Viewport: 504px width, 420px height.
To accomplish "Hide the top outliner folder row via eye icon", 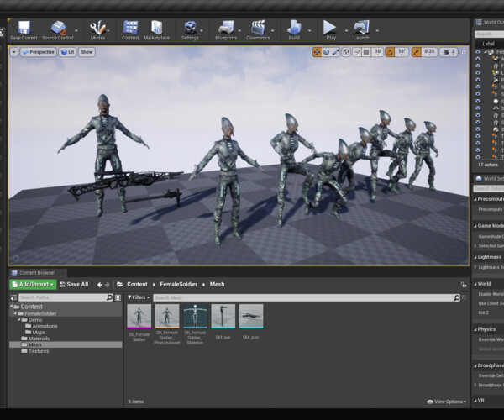I will (x=478, y=52).
